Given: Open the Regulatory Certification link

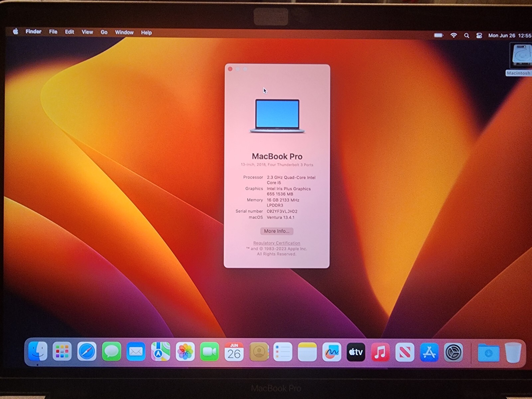Looking at the screenshot, I should (x=277, y=243).
